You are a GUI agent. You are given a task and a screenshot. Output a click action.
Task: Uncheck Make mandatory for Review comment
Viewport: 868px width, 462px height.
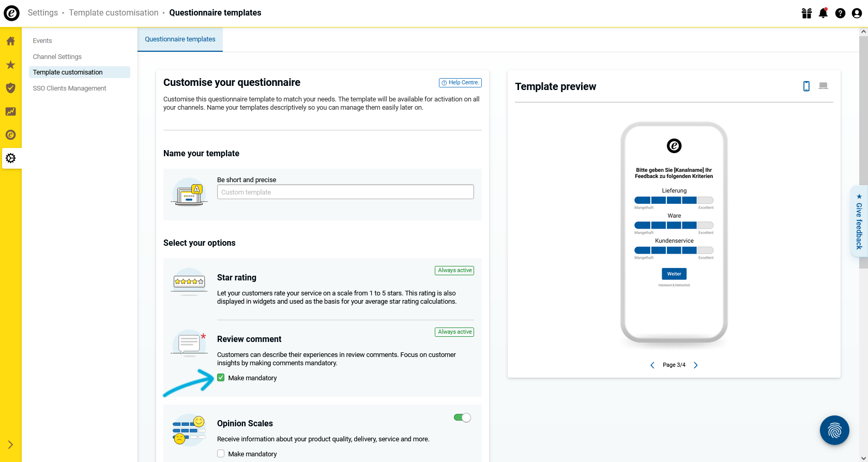(x=221, y=378)
